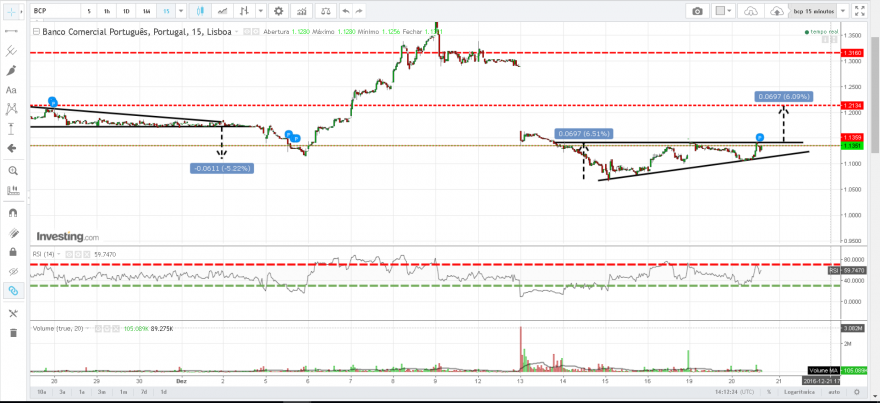Image resolution: width=880 pixels, height=403 pixels.
Task: Toggle sync drawings link icon
Action: (11, 291)
